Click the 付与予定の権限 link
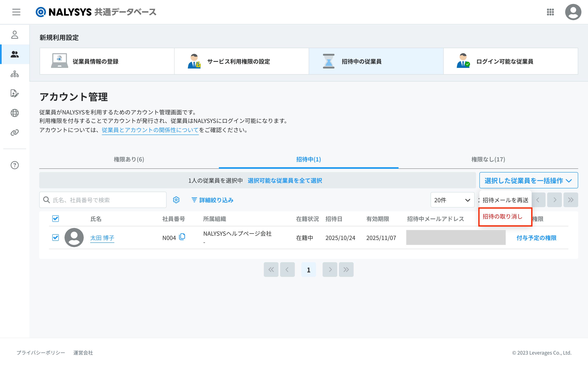The width and height of the screenshot is (588, 367). (536, 238)
